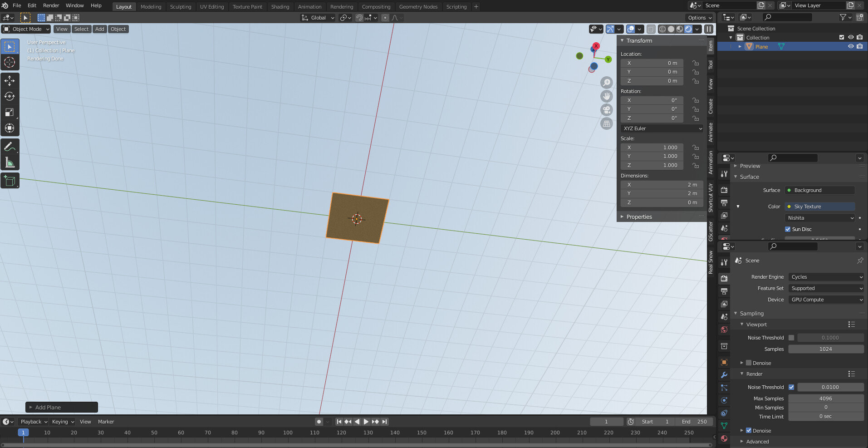
Task: Click the viewport Samples field 1024
Action: click(x=826, y=349)
